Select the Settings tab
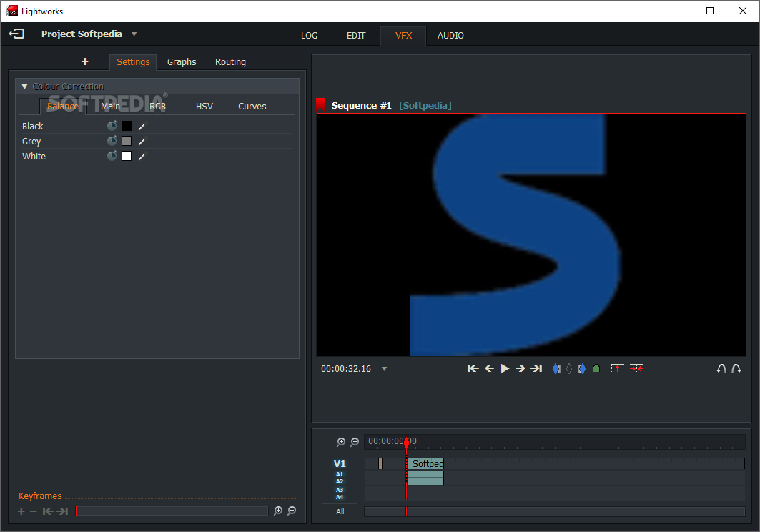 [133, 62]
